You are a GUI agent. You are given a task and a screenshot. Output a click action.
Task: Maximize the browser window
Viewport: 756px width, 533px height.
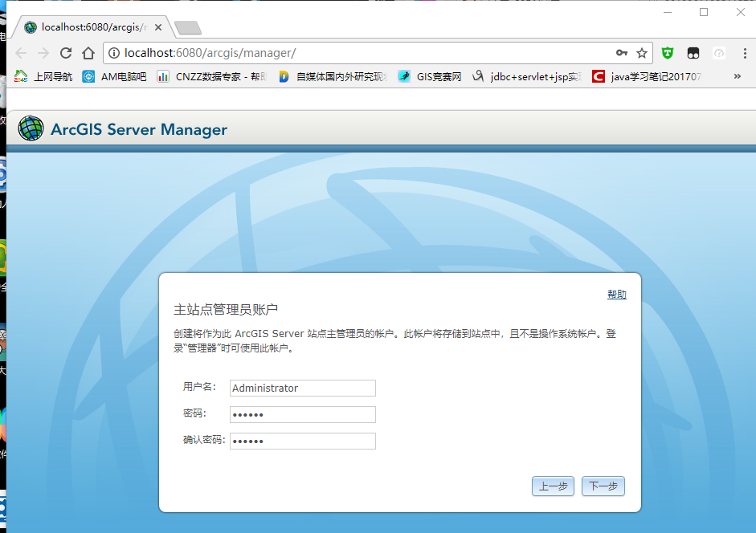tap(704, 12)
